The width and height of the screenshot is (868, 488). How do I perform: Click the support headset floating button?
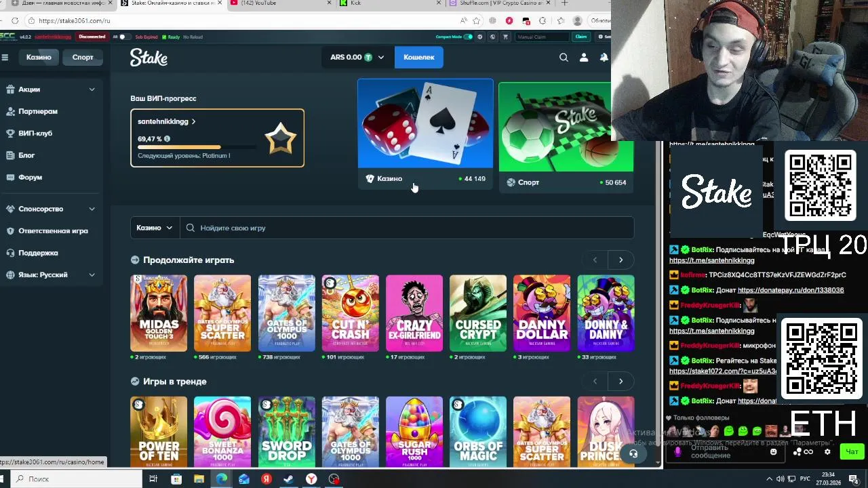pos(633,454)
